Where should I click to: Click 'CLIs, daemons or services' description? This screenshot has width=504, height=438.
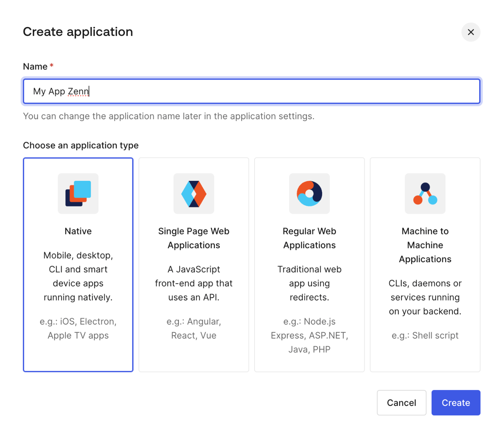tap(425, 297)
